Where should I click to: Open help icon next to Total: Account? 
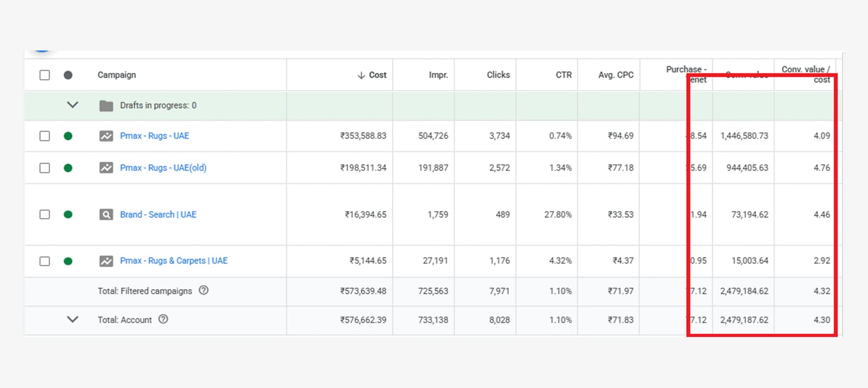(x=163, y=319)
